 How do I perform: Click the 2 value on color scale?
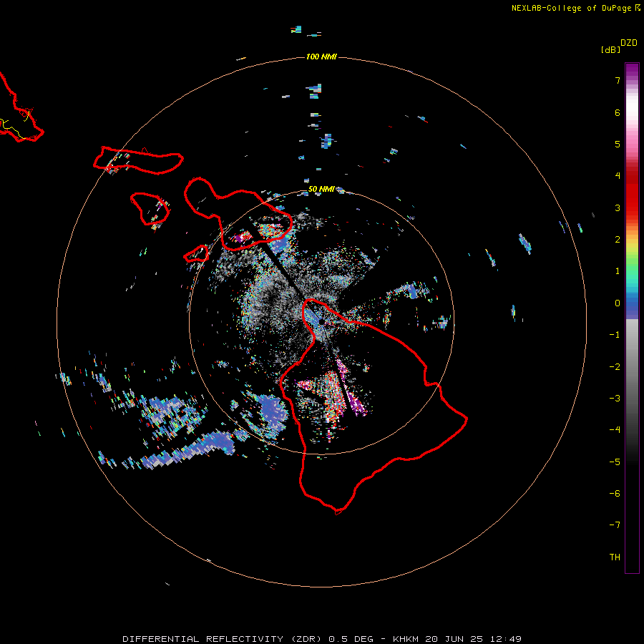click(x=618, y=240)
